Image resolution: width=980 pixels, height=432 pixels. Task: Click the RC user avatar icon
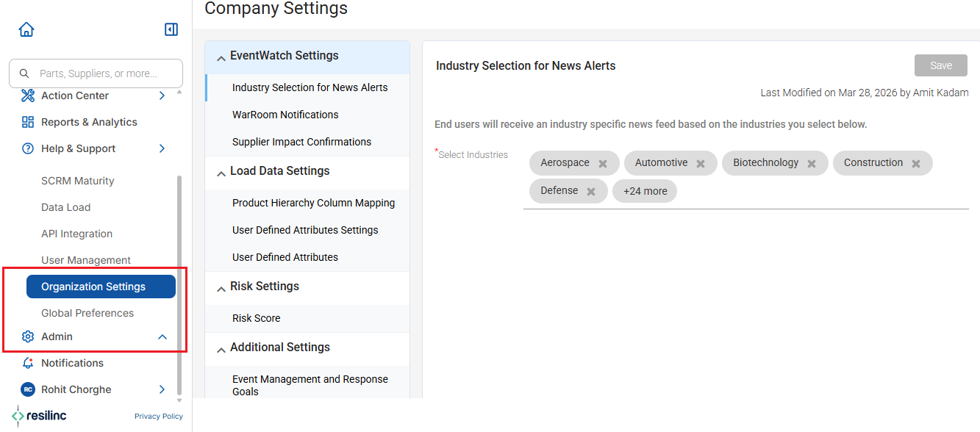pos(28,389)
